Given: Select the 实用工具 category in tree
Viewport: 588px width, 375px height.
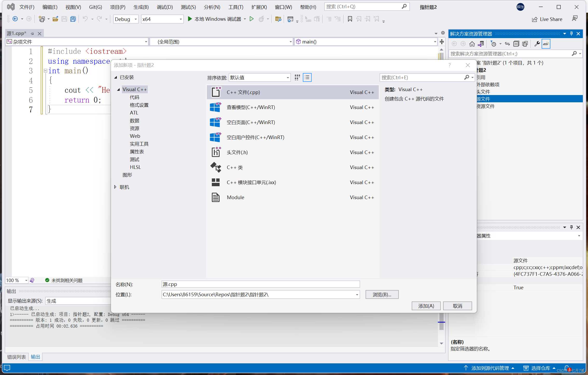Looking at the screenshot, I should pyautogui.click(x=139, y=144).
